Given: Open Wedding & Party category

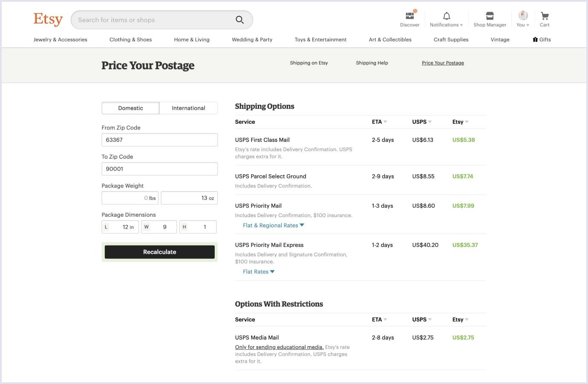Looking at the screenshot, I should coord(252,40).
